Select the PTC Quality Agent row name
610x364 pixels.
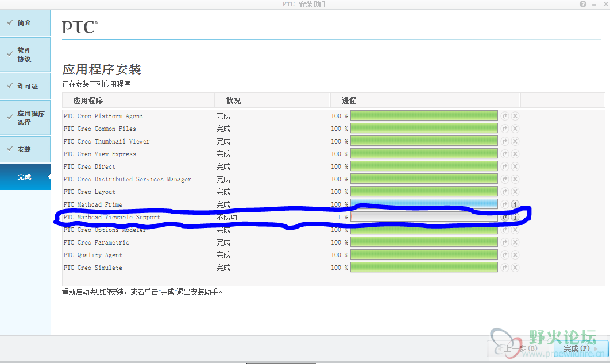(x=93, y=255)
